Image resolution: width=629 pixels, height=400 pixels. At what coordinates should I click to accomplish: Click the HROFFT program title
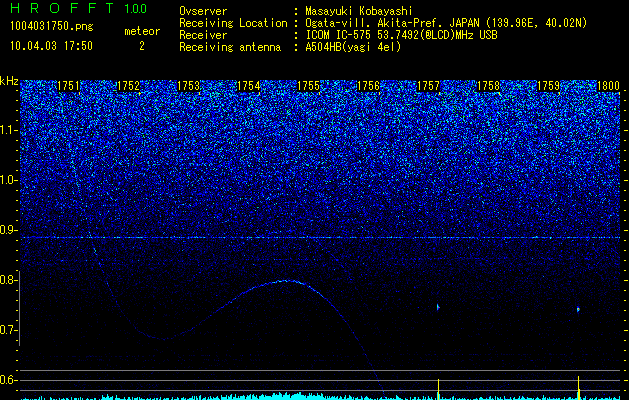[62, 8]
